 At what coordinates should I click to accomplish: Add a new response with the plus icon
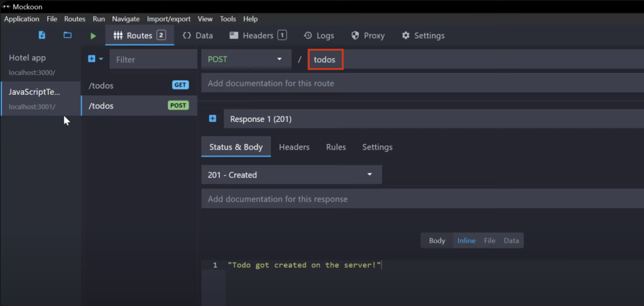click(212, 119)
